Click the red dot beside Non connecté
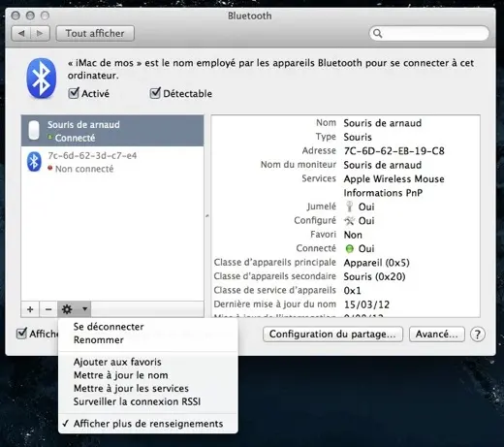 [49, 168]
